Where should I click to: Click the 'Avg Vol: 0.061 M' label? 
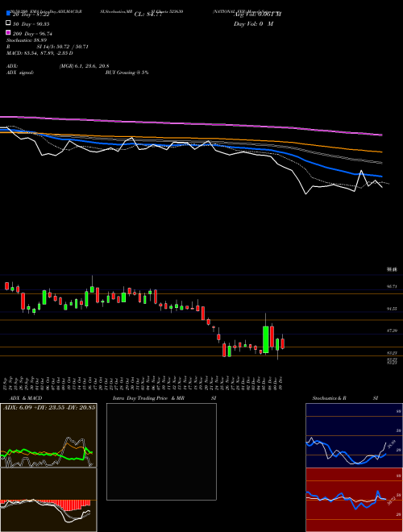click(x=258, y=14)
